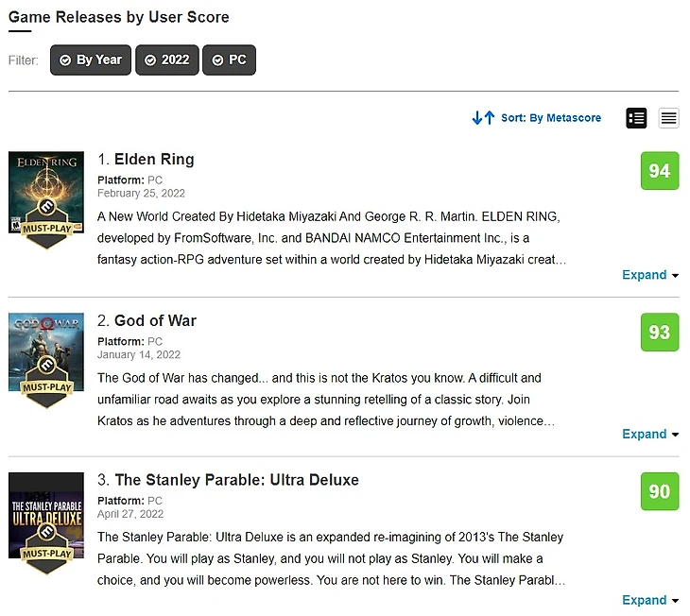
Task: Switch to condensed list view icon
Action: click(x=668, y=118)
